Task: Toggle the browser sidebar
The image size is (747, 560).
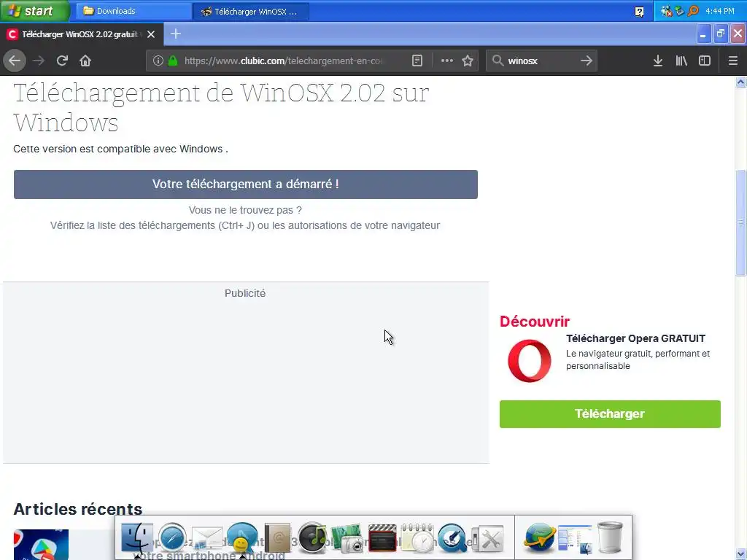Action: [705, 61]
